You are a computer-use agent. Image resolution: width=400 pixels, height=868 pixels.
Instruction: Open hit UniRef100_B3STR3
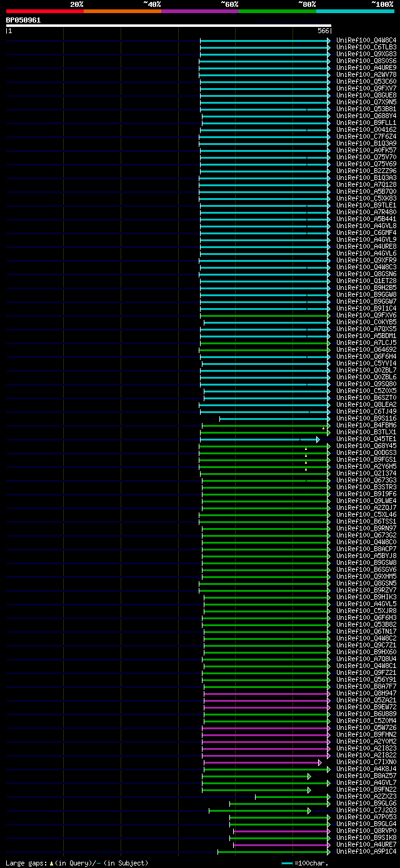click(x=366, y=487)
